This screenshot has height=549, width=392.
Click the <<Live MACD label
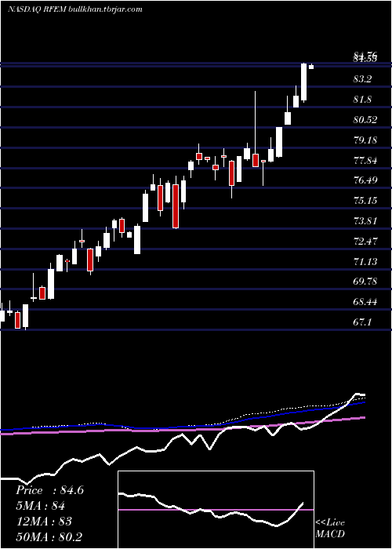(330, 529)
